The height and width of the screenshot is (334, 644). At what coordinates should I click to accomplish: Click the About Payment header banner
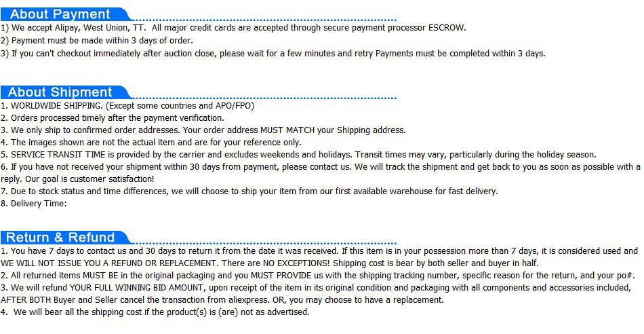pyautogui.click(x=66, y=14)
